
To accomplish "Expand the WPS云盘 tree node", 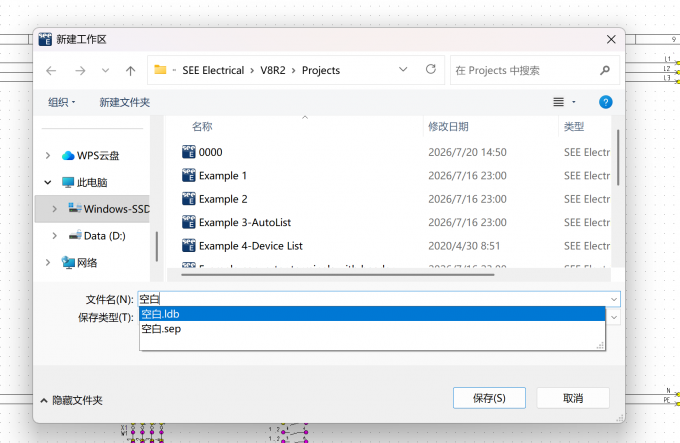I will coord(48,155).
